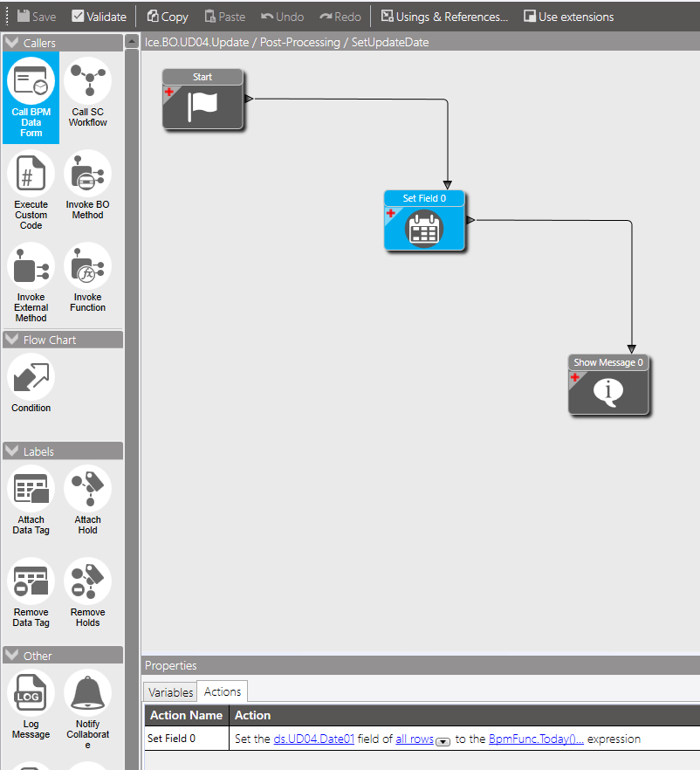The height and width of the screenshot is (770, 700).
Task: Collapse the Callers section
Action: point(11,43)
